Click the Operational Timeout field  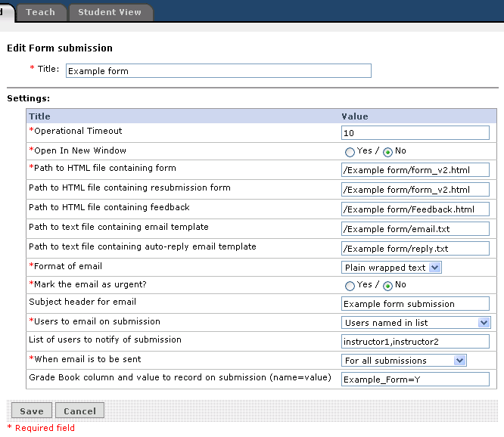(415, 133)
